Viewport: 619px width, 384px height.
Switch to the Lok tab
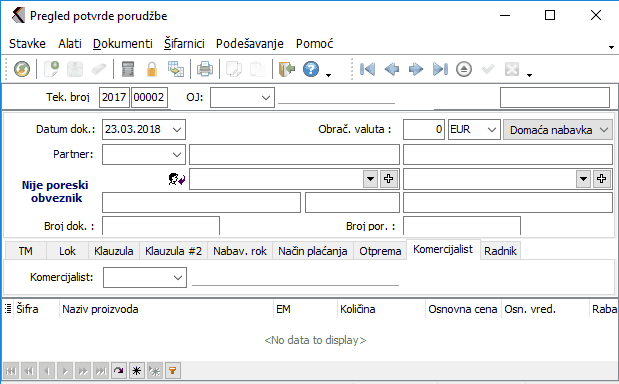68,251
